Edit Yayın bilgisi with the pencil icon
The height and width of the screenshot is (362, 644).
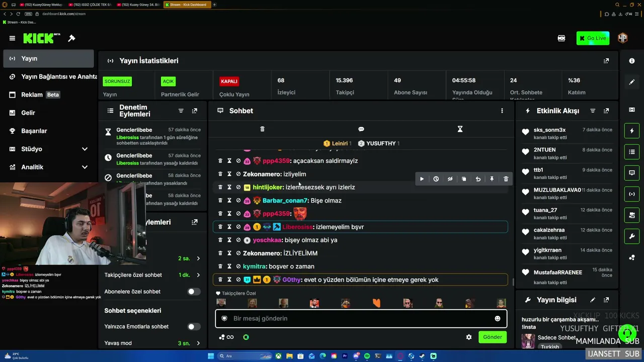[593, 300]
